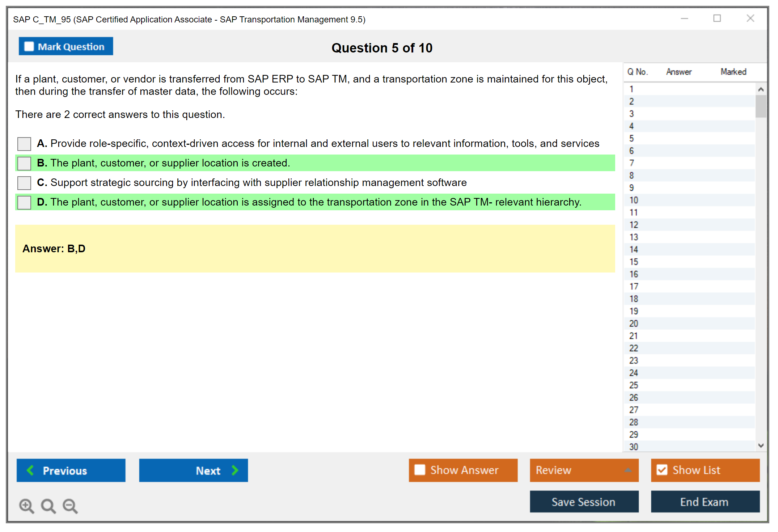This screenshot has width=778, height=532.
Task: Click the zoom out magnifier icon
Action: pyautogui.click(x=70, y=506)
